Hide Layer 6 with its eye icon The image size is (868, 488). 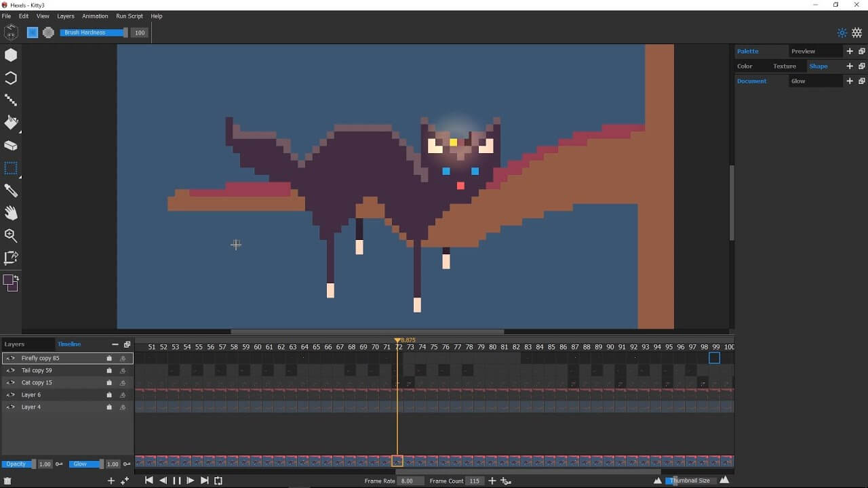pos(10,395)
